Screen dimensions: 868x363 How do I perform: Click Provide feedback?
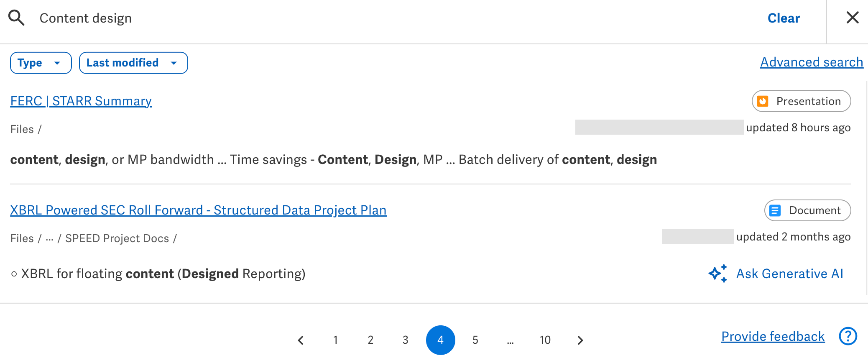point(772,336)
